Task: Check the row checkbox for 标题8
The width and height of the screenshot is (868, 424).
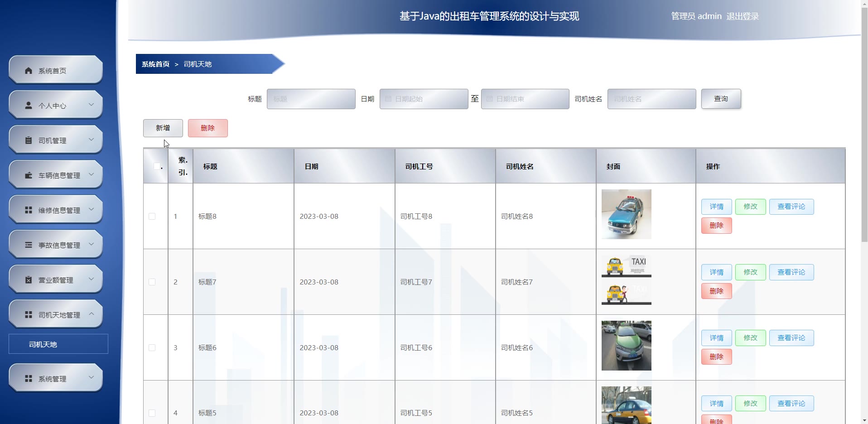Action: tap(152, 217)
